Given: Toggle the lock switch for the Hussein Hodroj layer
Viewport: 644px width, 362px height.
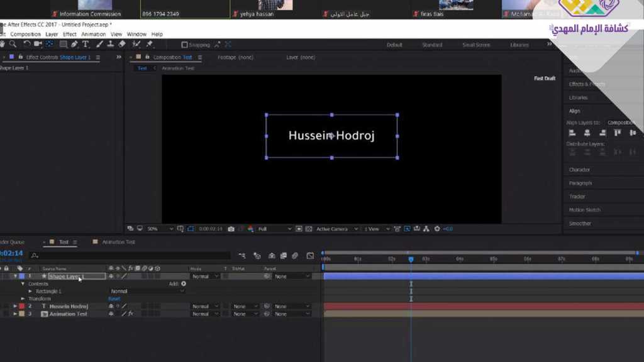Looking at the screenshot, I should click(x=6, y=307).
